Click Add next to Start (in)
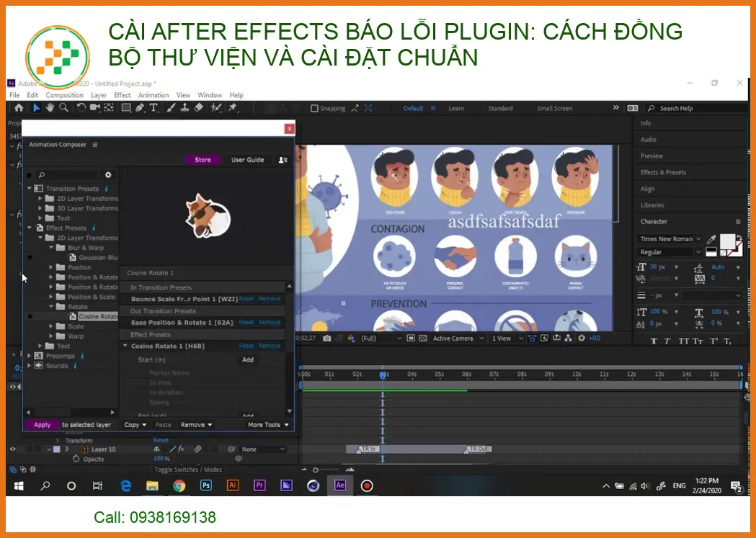The image size is (756, 538). [248, 360]
